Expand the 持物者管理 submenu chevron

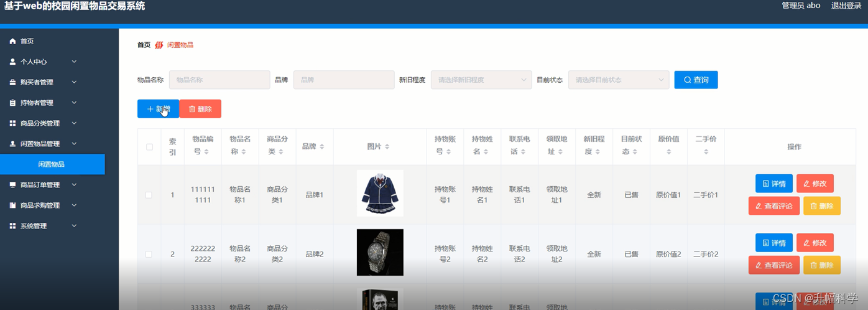pyautogui.click(x=74, y=103)
